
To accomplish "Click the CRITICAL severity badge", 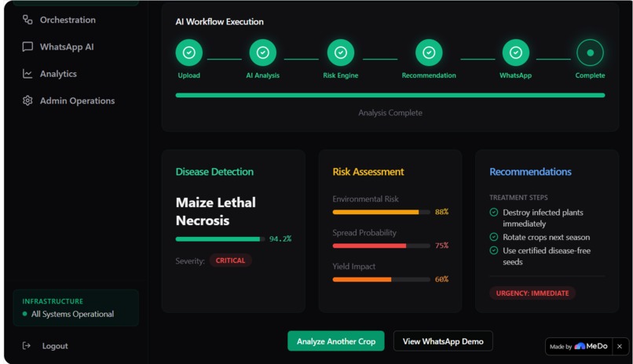I will pyautogui.click(x=230, y=260).
